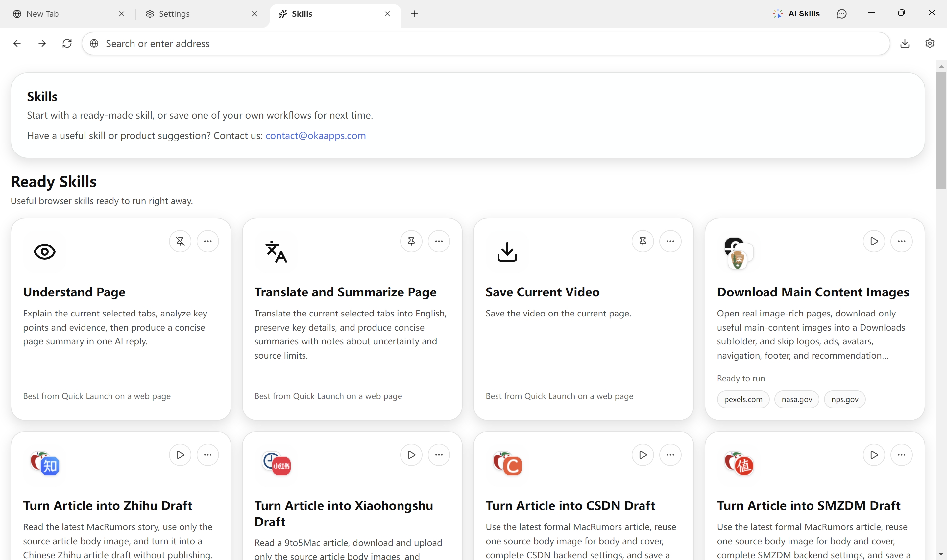Click the "Ready to run" status text
This screenshot has width=947, height=560.
point(741,378)
